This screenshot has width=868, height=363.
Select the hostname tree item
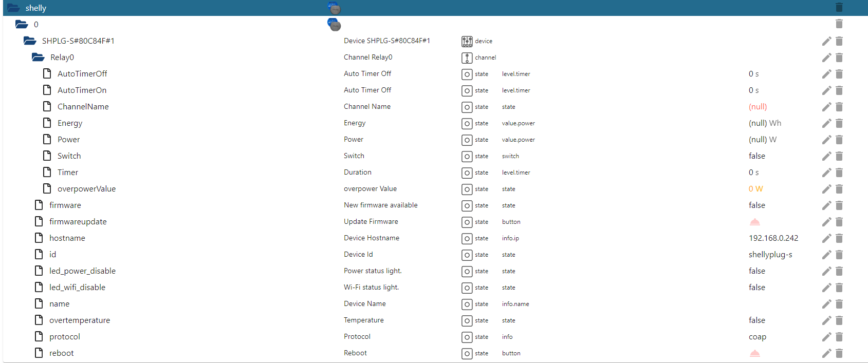tap(67, 238)
